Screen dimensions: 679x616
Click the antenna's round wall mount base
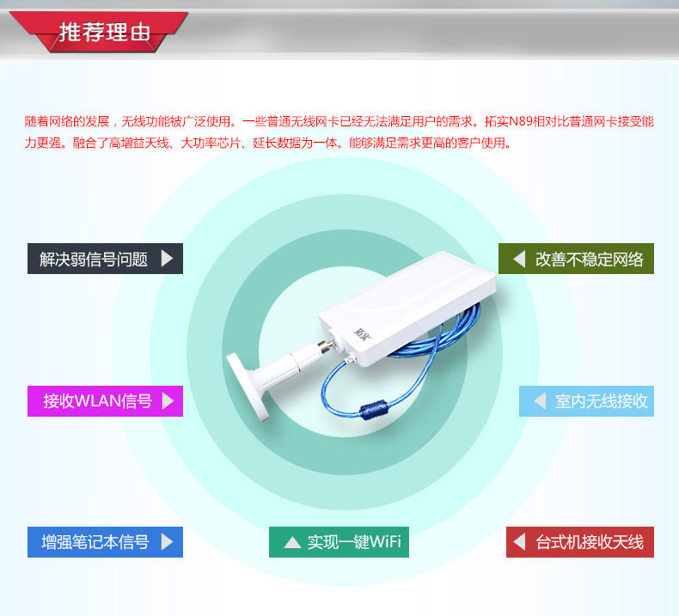click(247, 387)
